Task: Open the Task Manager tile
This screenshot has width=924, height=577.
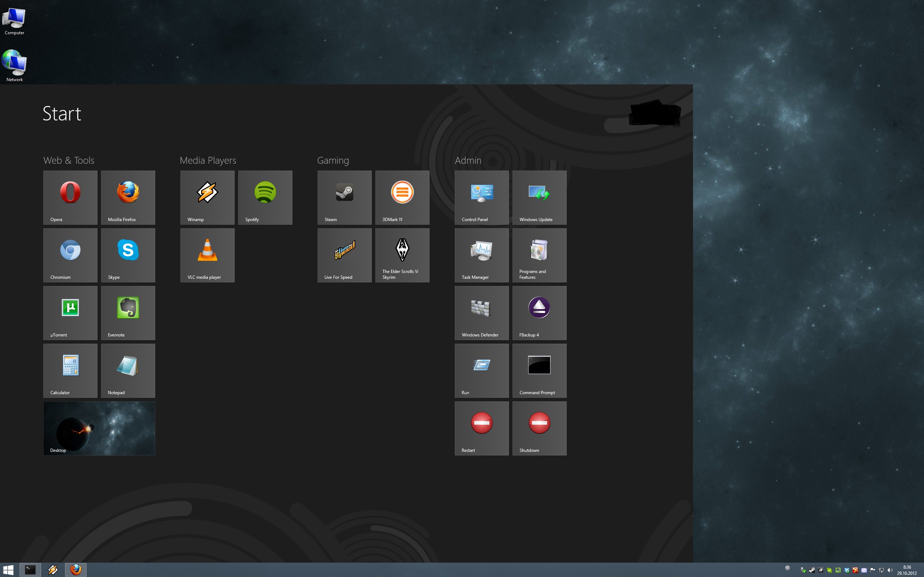Action: click(x=481, y=255)
